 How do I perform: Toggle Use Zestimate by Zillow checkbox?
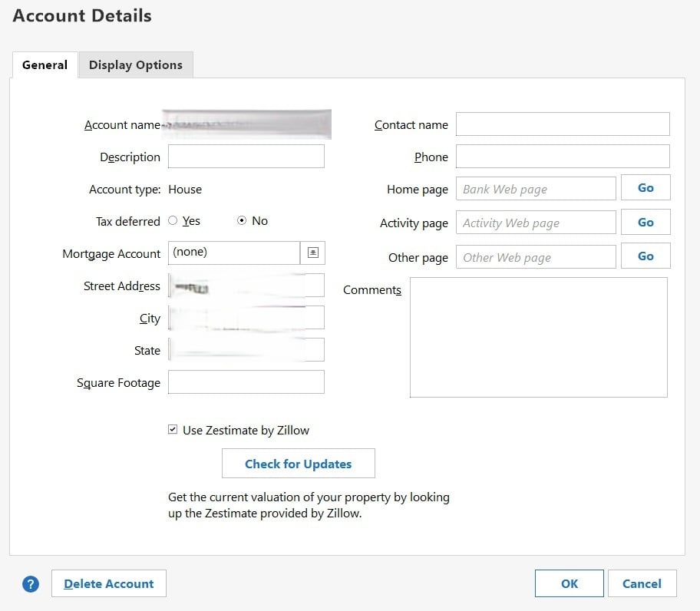click(x=173, y=430)
